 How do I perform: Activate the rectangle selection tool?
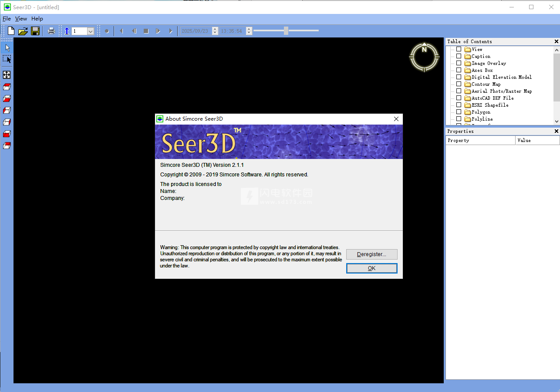(x=7, y=59)
